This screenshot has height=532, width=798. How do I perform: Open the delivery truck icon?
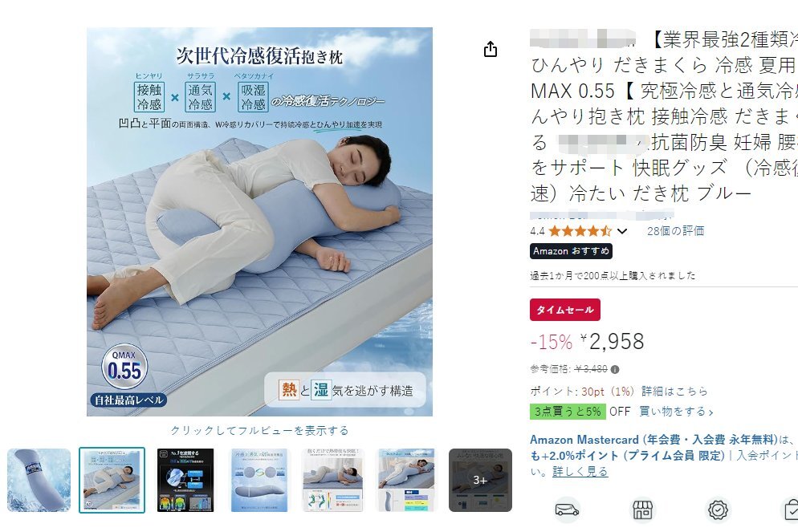567,510
